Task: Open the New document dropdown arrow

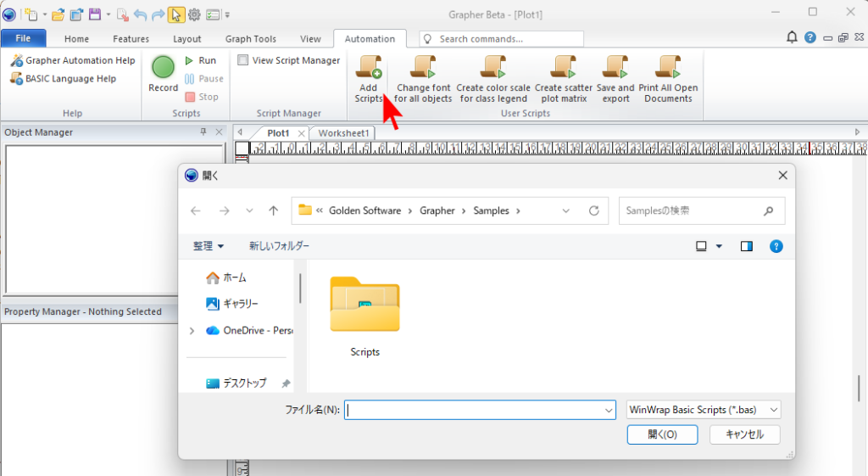Action: pos(45,14)
